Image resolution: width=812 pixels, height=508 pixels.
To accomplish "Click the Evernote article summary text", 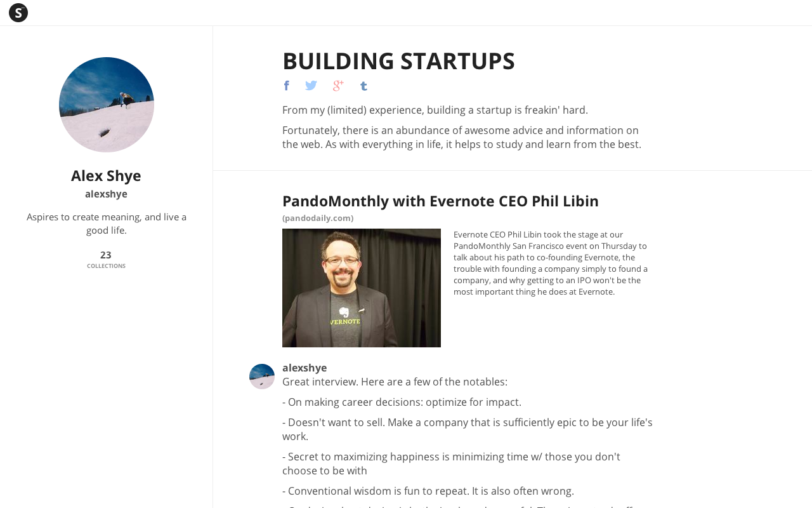I will tap(551, 263).
